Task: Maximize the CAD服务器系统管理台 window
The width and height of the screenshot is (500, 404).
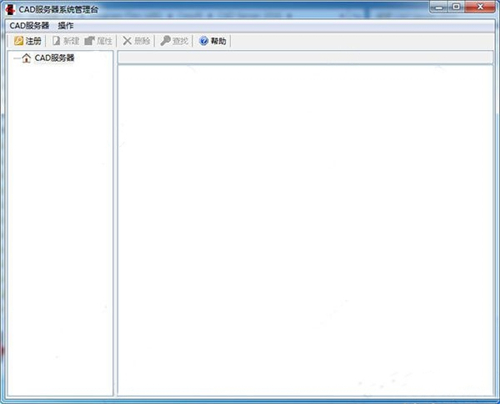Action: [x=457, y=7]
